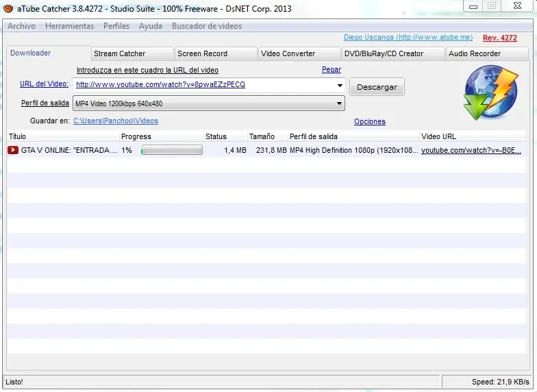Screen dimensions: 537x392
Task: Expand the output profile dropdown arrow
Action: coord(339,103)
